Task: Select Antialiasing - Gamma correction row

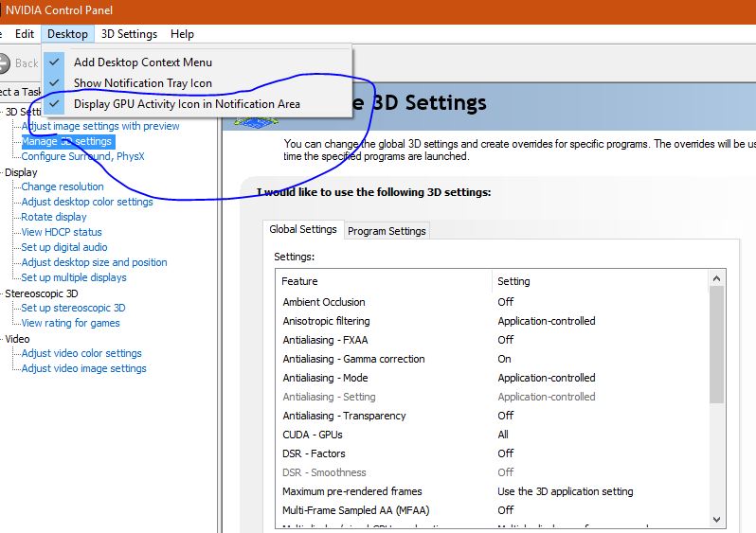Action: point(492,359)
